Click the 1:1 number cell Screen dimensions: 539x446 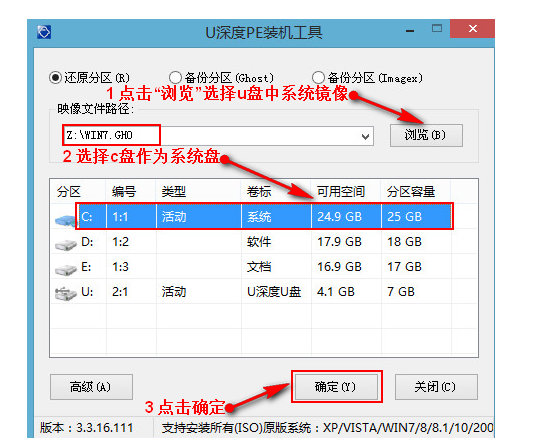[x=120, y=217]
